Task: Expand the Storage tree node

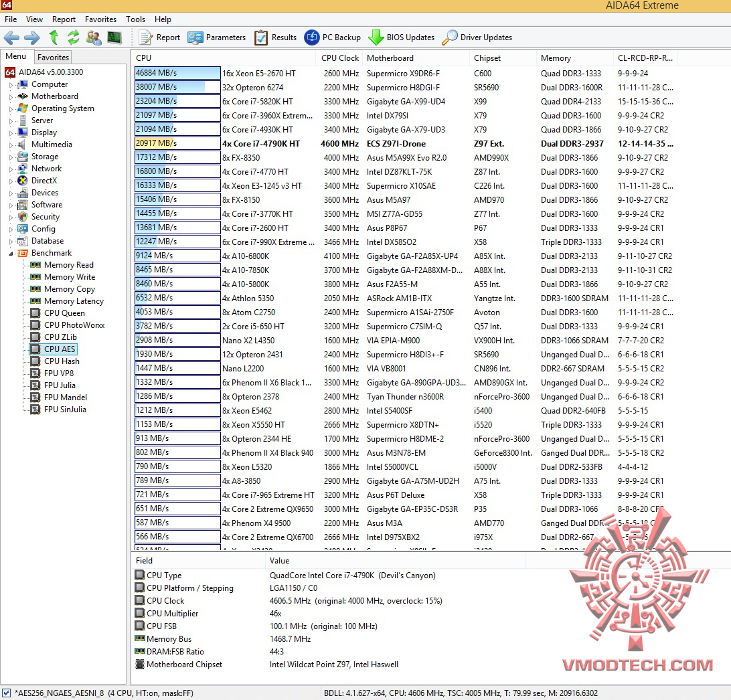Action: (11, 157)
